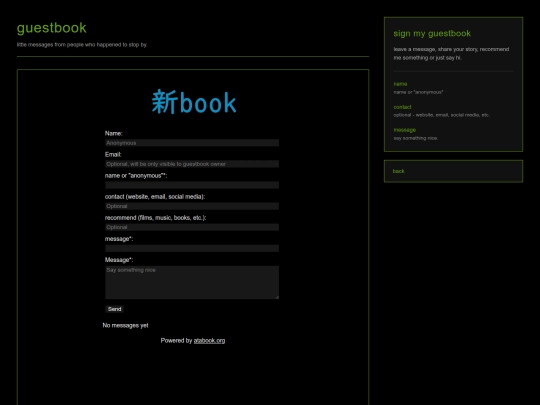This screenshot has height=405, width=540.
Task: Click the "optional - website, email, social media" hint
Action: coord(442,115)
